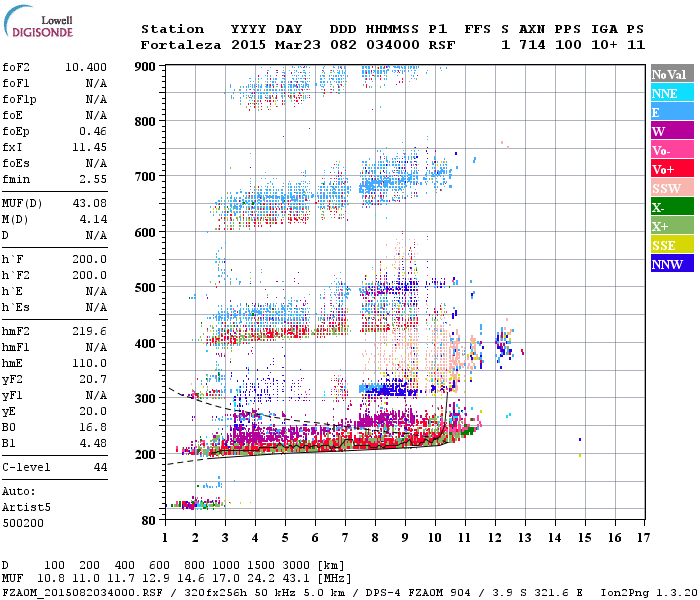Select the X- dark green legend swatch
Viewport: 700px width, 600px height.
point(672,207)
